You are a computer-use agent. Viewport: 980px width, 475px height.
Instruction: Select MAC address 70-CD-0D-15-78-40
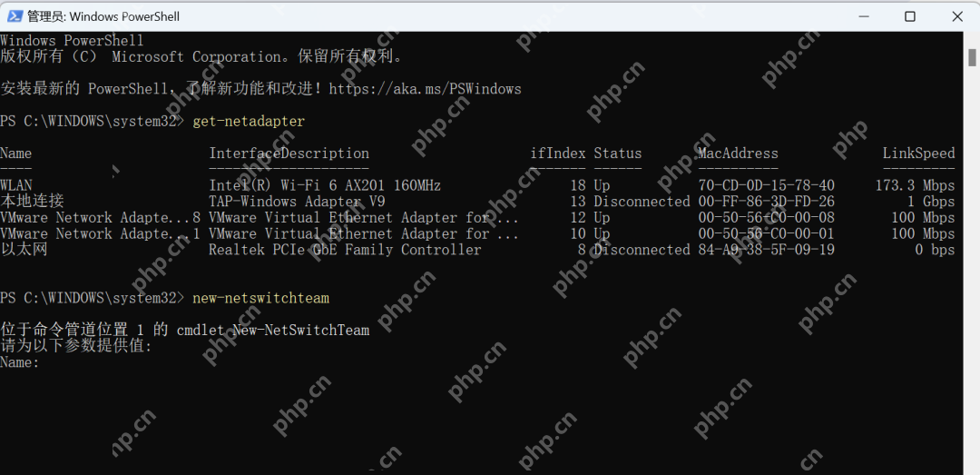[766, 185]
